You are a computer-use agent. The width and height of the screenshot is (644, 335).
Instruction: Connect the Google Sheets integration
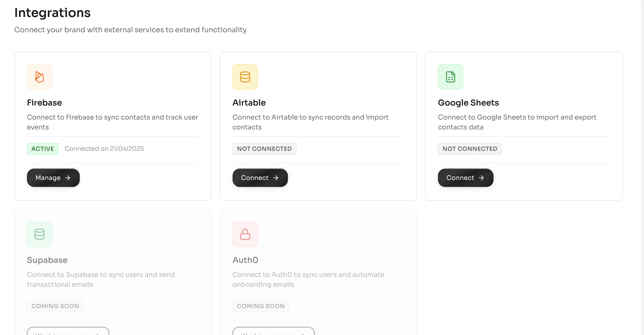465,178
